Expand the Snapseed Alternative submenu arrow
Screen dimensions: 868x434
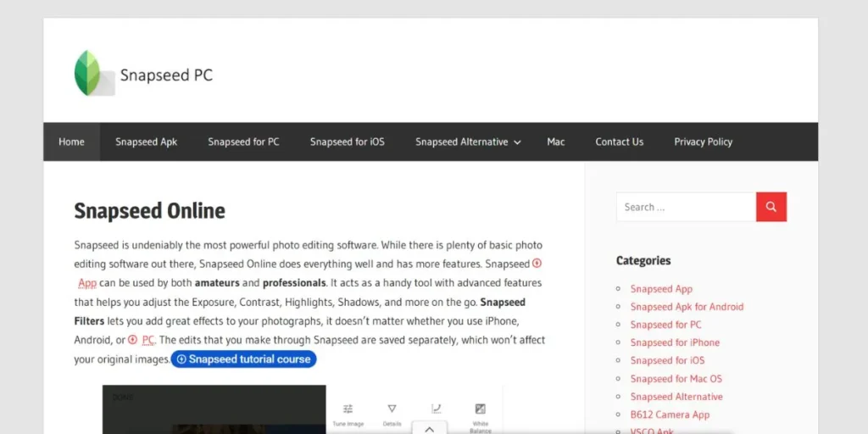tap(517, 142)
